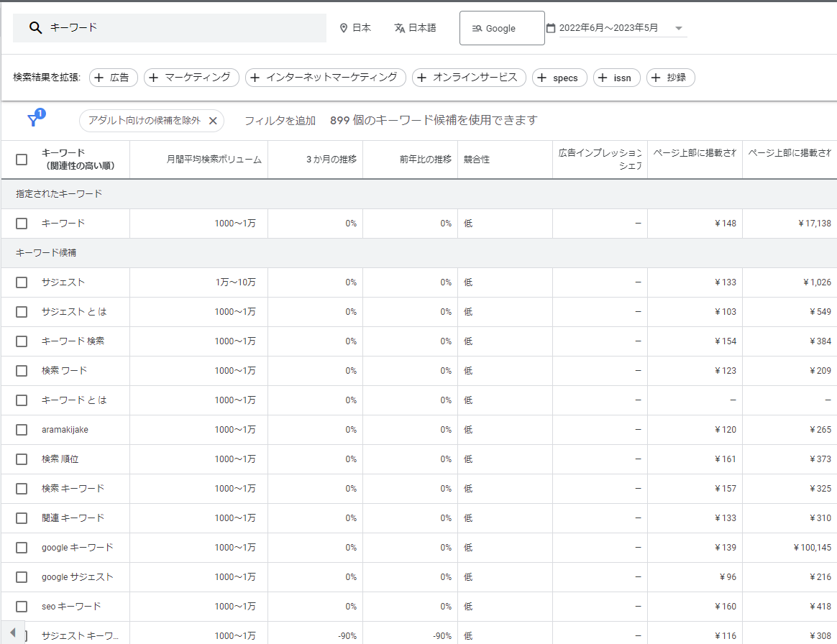Click the language icon beside 日本語
The image size is (837, 644).
coord(399,28)
